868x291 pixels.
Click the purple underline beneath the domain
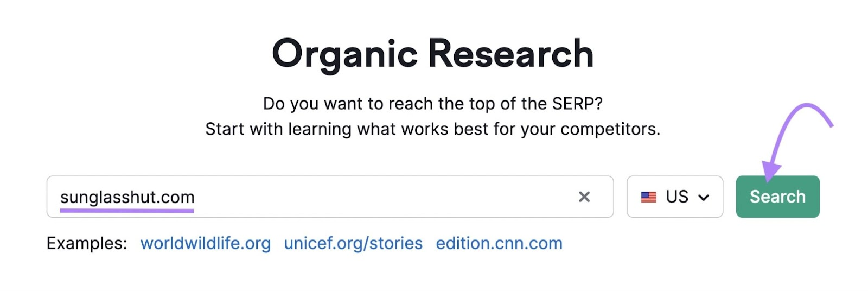[x=127, y=211]
